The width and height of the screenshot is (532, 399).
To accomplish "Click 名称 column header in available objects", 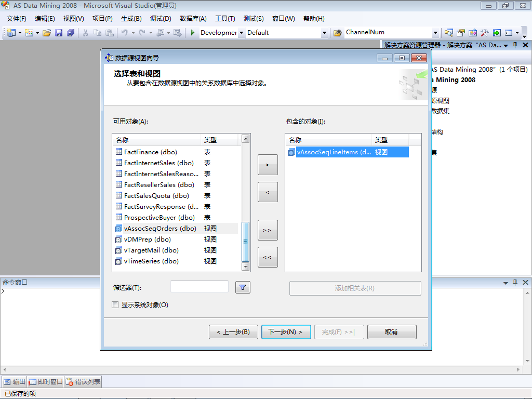I will pyautogui.click(x=157, y=140).
